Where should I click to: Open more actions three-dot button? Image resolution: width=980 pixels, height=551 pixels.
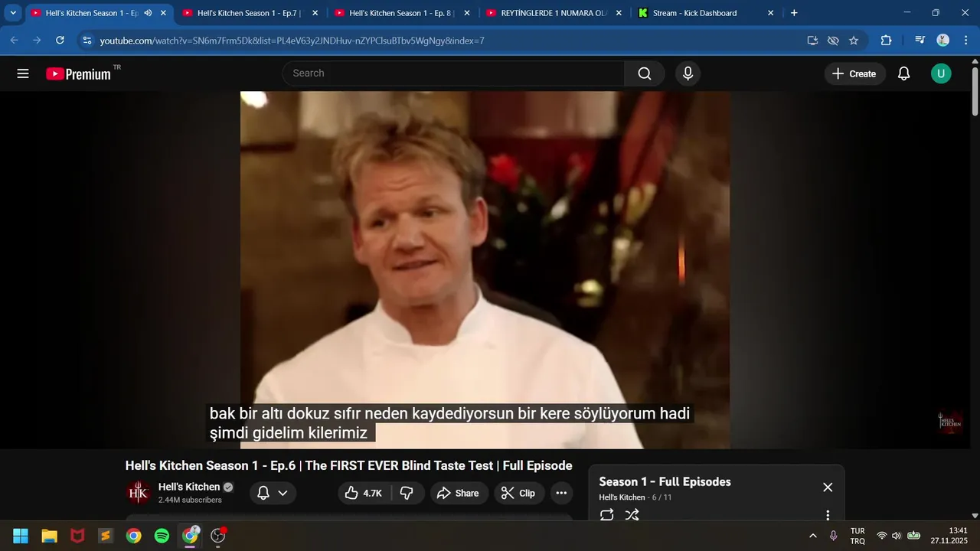561,493
